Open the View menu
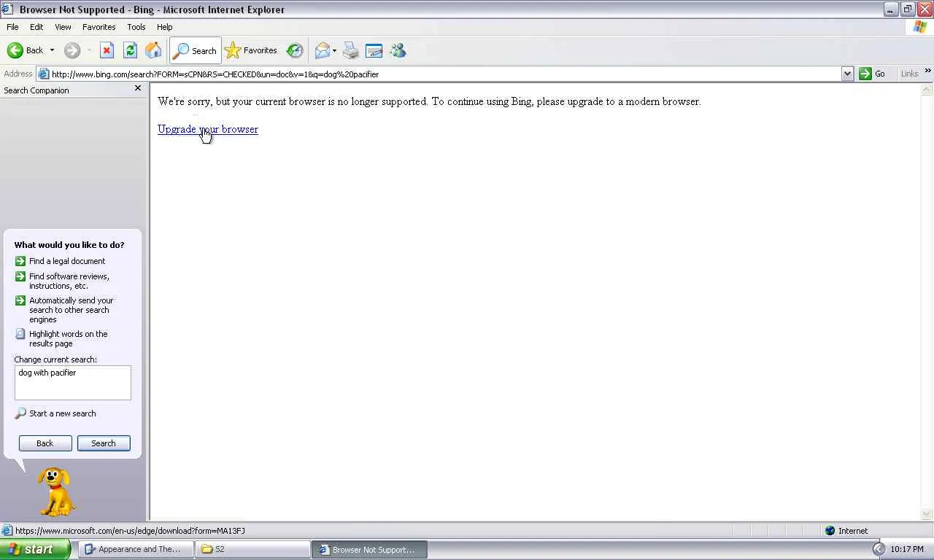 coord(63,27)
